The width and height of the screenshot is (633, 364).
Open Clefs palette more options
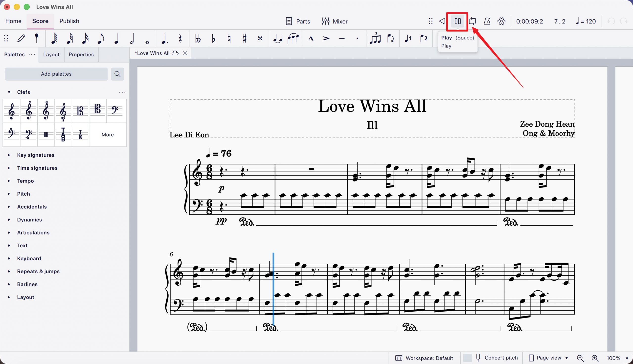(x=122, y=92)
